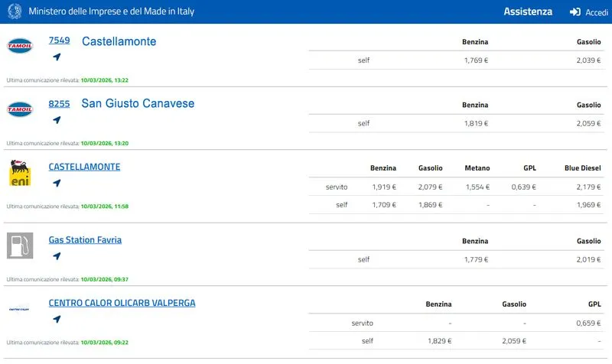Screen dimensions: 612x364
Task: Click the Ministero emblem logo in header
Action: click(14, 12)
